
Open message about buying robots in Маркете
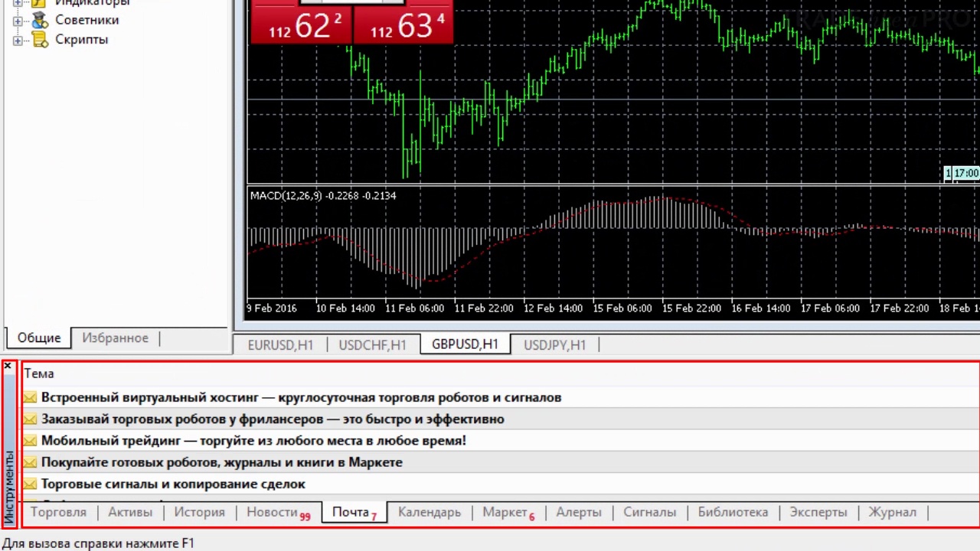coord(221,462)
